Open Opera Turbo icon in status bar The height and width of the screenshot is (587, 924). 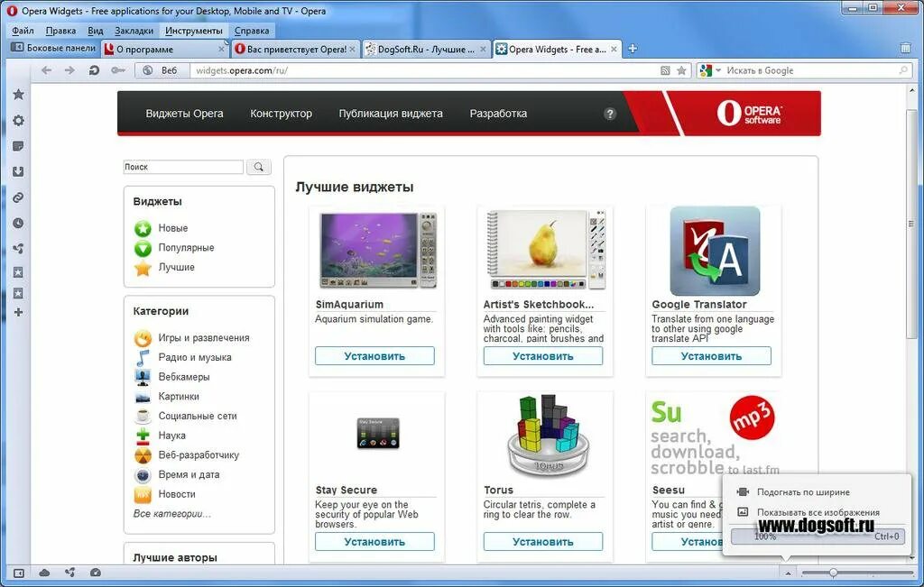pos(96,573)
